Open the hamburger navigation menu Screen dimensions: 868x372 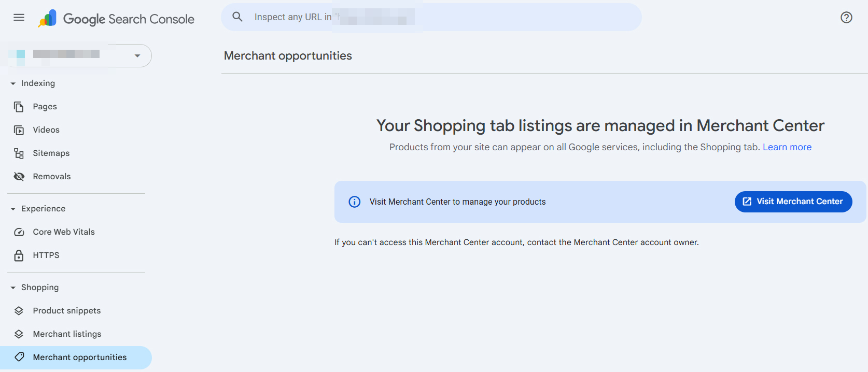point(19,17)
